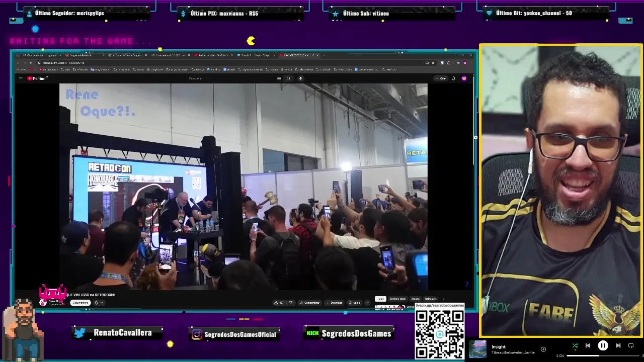Switch to the second browser tab
Viewport: 644px width, 362px height.
point(84,55)
